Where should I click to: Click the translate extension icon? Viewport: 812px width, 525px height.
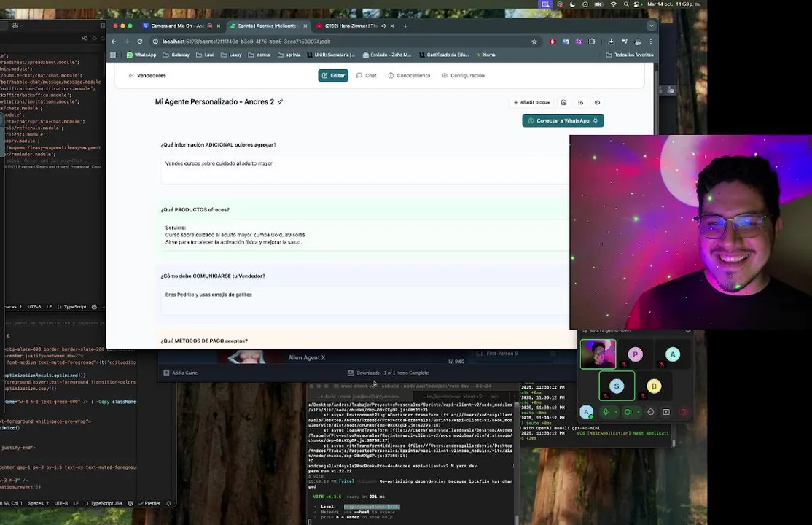click(x=566, y=42)
